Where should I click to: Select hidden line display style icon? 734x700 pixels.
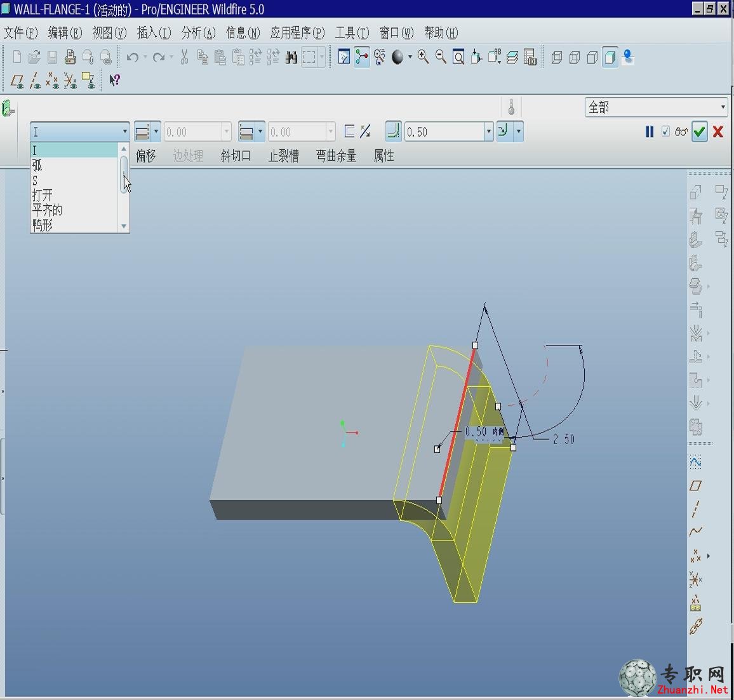pyautogui.click(x=575, y=58)
